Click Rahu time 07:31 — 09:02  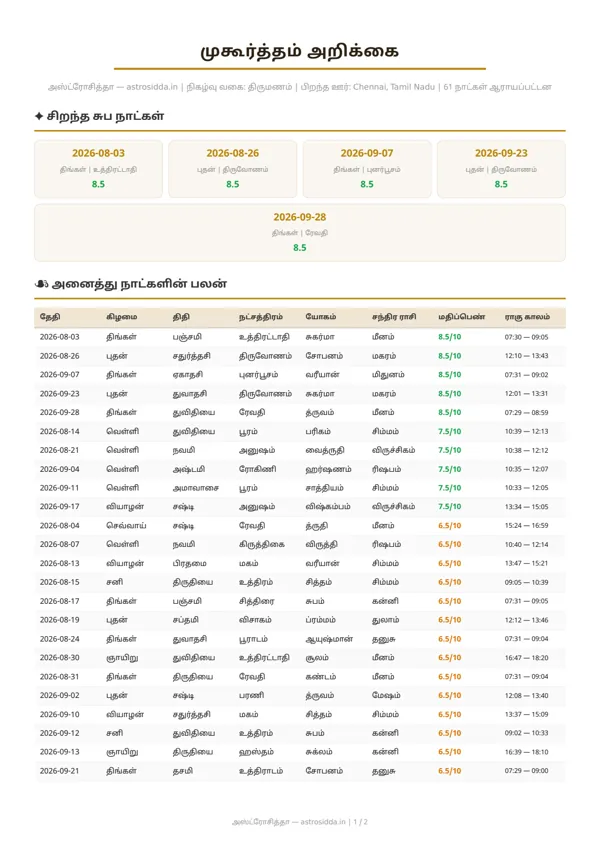[526, 375]
